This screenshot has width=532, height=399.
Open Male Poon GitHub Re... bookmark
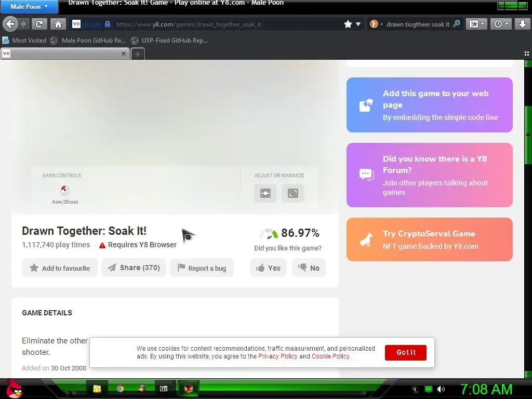[88, 41]
